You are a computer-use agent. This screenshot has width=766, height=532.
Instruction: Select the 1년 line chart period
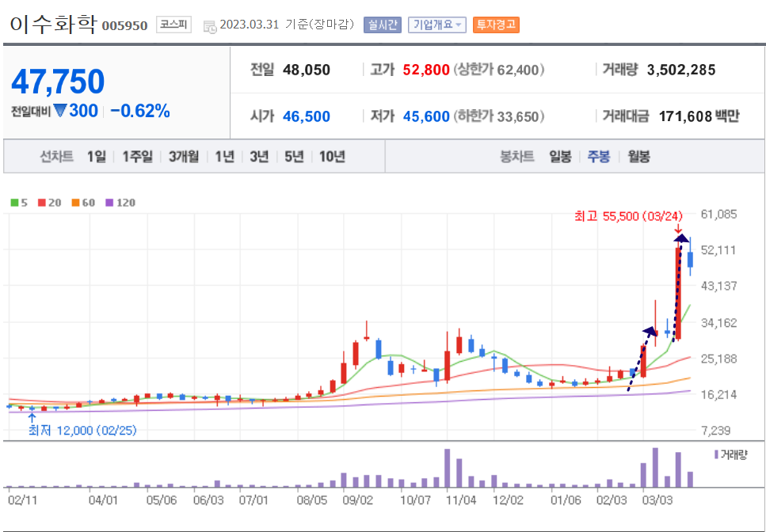(225, 157)
